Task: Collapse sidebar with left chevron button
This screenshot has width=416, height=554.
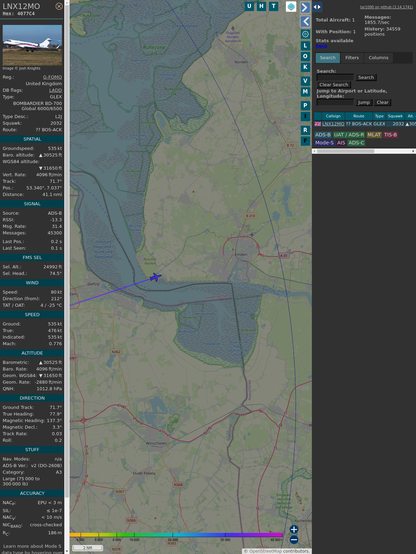Action: point(305,22)
